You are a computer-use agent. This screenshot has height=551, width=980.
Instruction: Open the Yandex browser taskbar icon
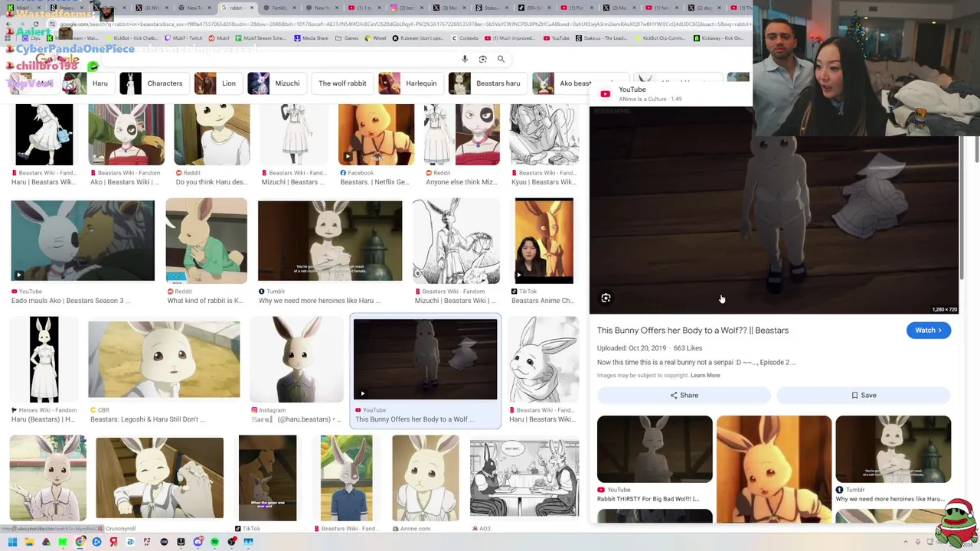(x=113, y=542)
